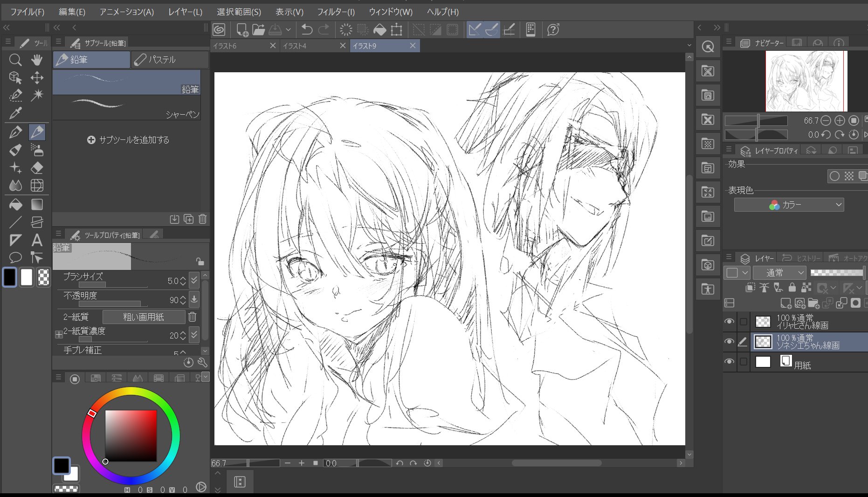
Task: Select the Fill bucket tool
Action: pos(15,205)
